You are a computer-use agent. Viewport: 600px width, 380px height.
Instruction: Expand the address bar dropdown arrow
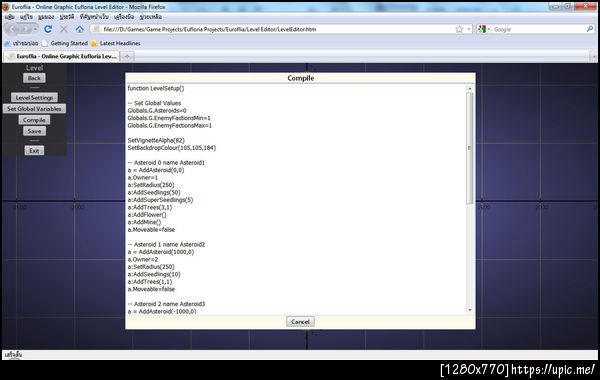tap(469, 29)
